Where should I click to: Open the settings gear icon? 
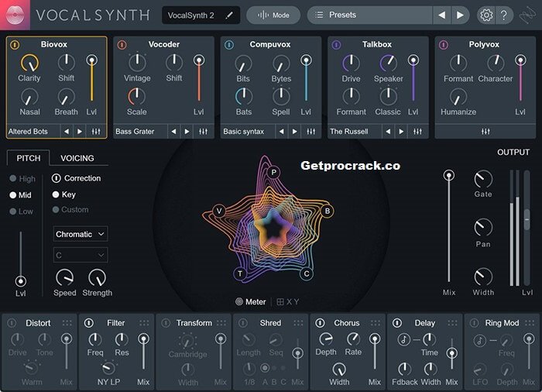485,15
